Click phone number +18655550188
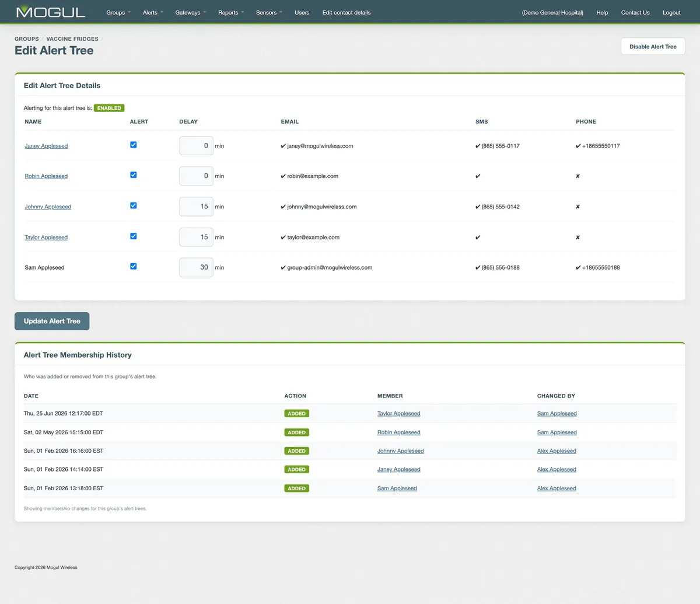Screen dimensions: 700x604 pos(601,267)
